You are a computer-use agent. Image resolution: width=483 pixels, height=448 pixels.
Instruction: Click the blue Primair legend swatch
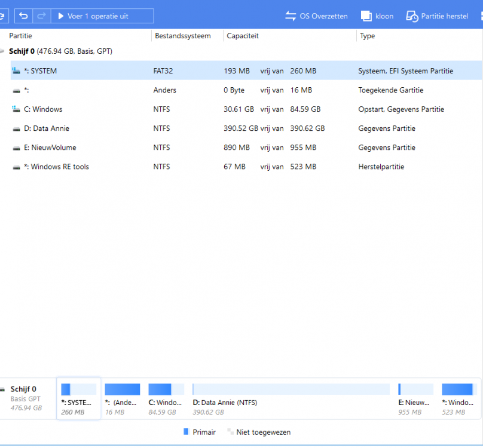click(186, 432)
